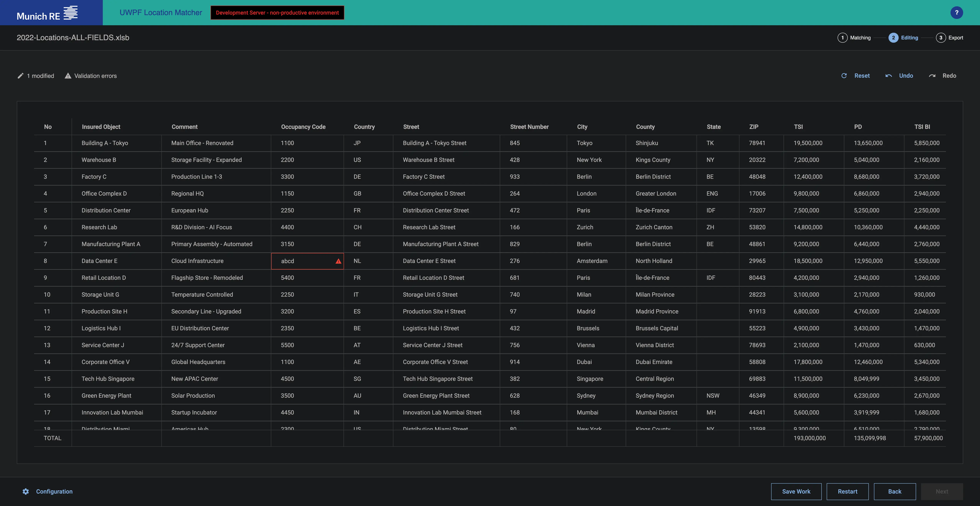980x506 pixels.
Task: Go to step 1 Matching
Action: click(854, 38)
